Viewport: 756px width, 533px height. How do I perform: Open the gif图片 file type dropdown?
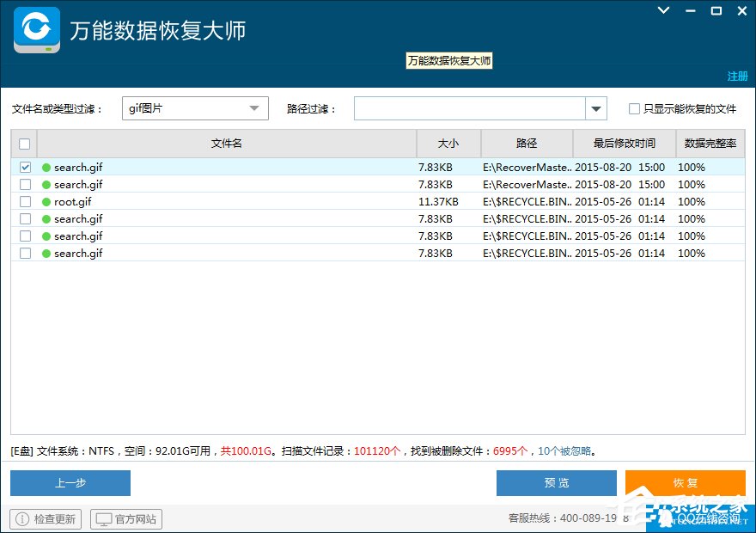coord(254,107)
